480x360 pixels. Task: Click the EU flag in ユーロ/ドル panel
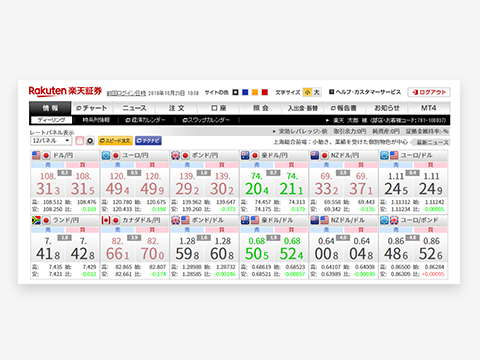pos(384,155)
